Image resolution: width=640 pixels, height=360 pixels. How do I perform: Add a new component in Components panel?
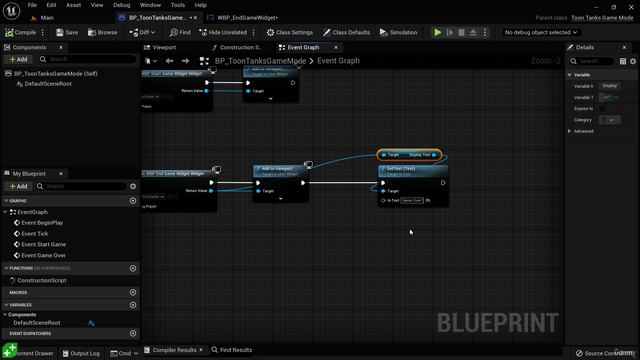[x=18, y=59]
